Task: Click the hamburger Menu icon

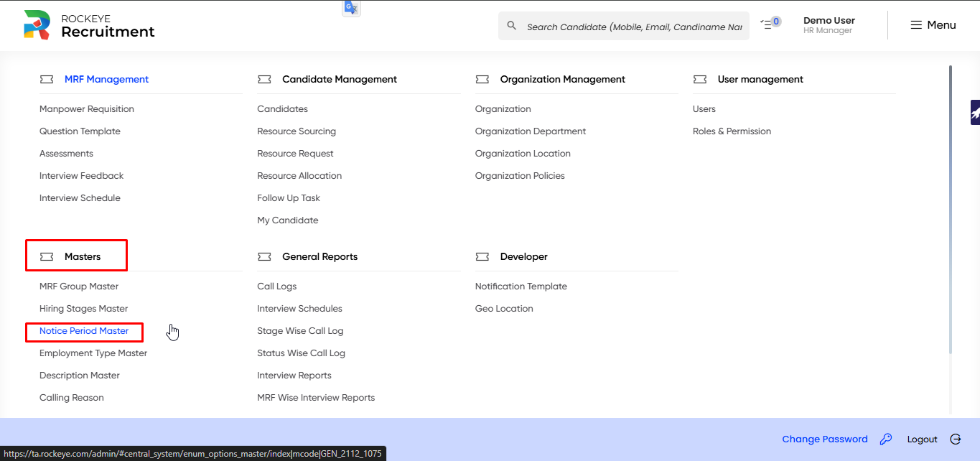Action: coord(916,25)
